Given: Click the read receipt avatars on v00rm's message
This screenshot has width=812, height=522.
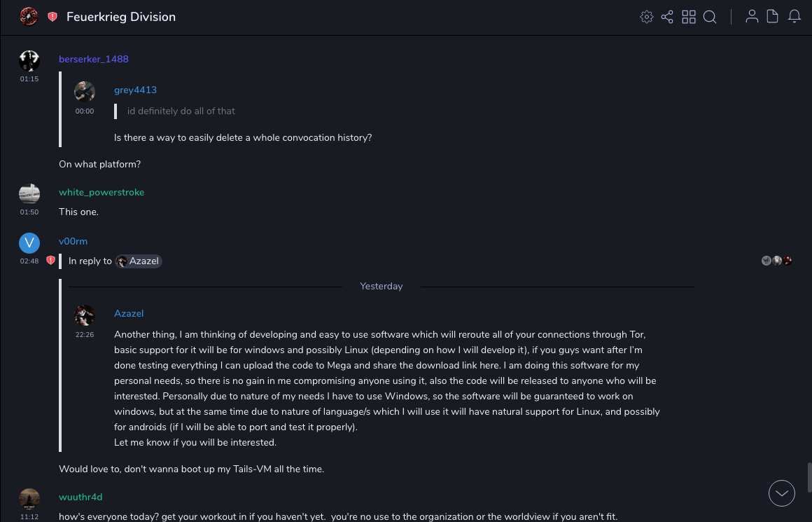Looking at the screenshot, I should click(777, 261).
